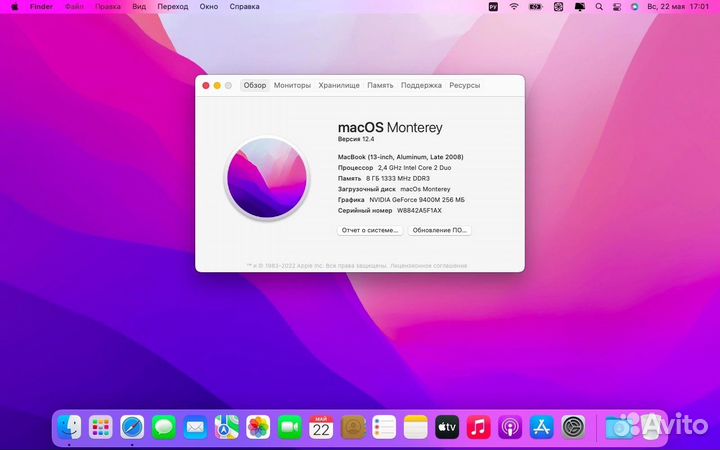The image size is (720, 450).
Task: Switch to the Ресурсы tab
Action: tap(465, 85)
